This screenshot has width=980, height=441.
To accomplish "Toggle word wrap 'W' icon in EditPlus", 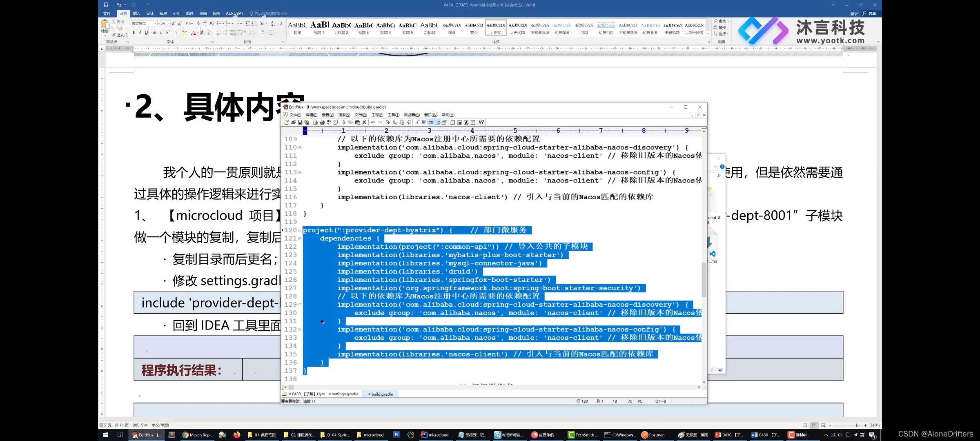I will [x=424, y=122].
